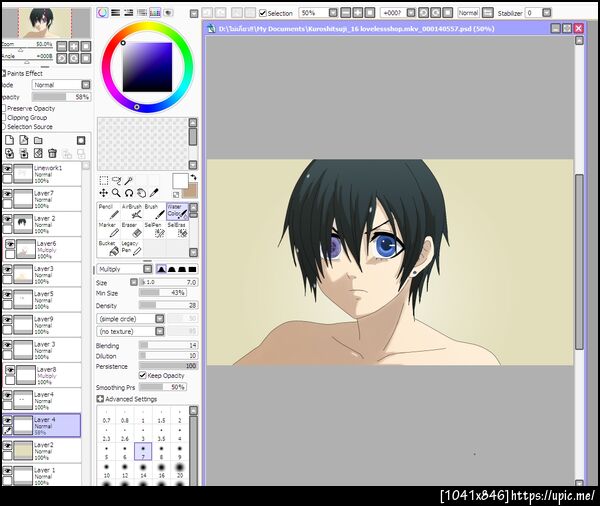Select the Eyedropper color picker tool
This screenshot has height=506, width=600.
(154, 193)
